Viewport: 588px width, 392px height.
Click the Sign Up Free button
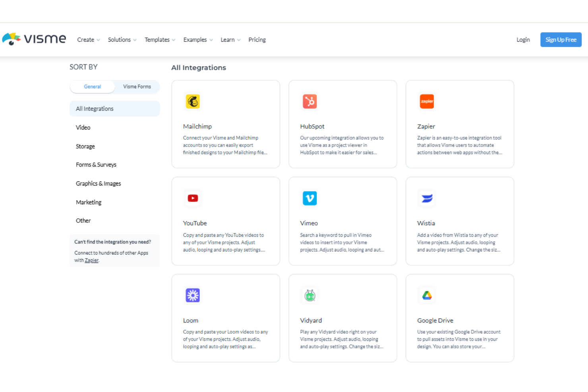coord(561,40)
